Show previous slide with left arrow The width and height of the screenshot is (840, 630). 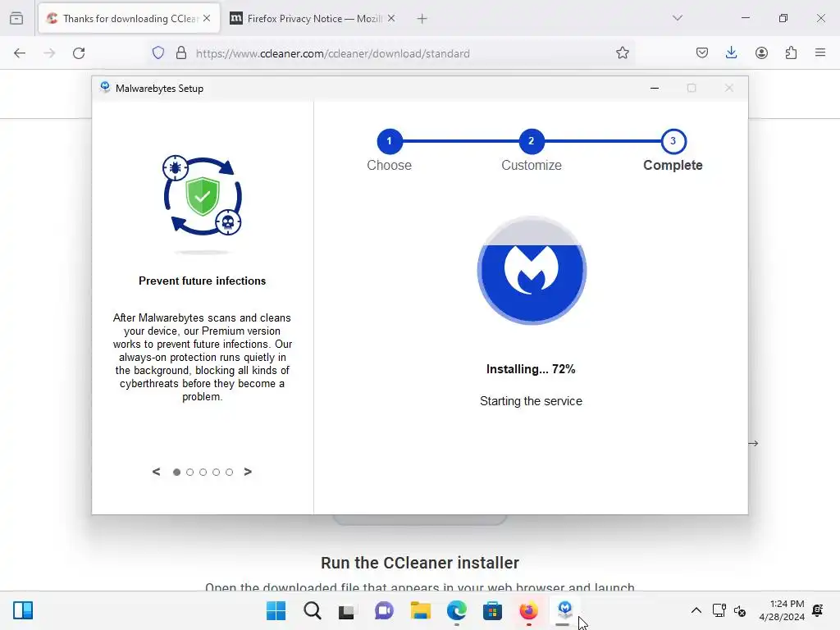point(157,472)
